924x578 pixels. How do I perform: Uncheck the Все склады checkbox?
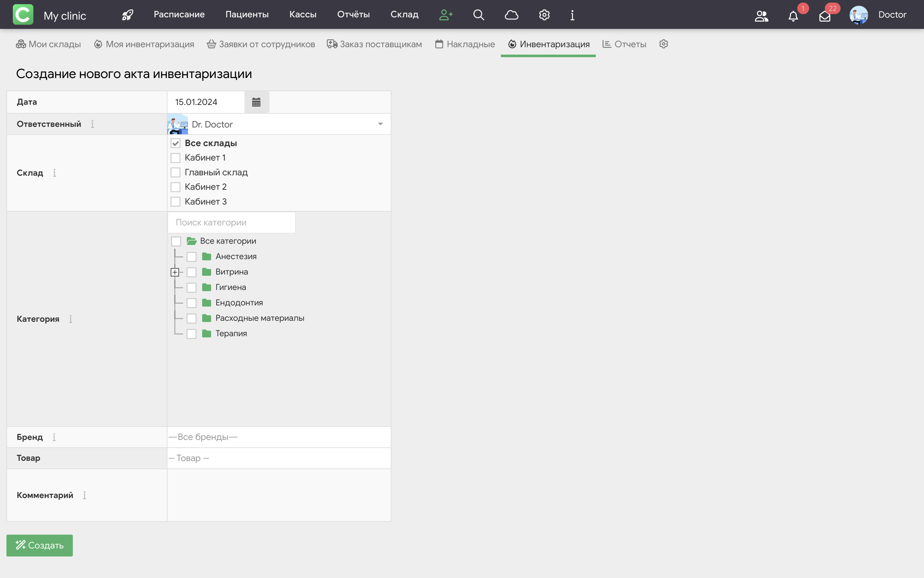(175, 143)
